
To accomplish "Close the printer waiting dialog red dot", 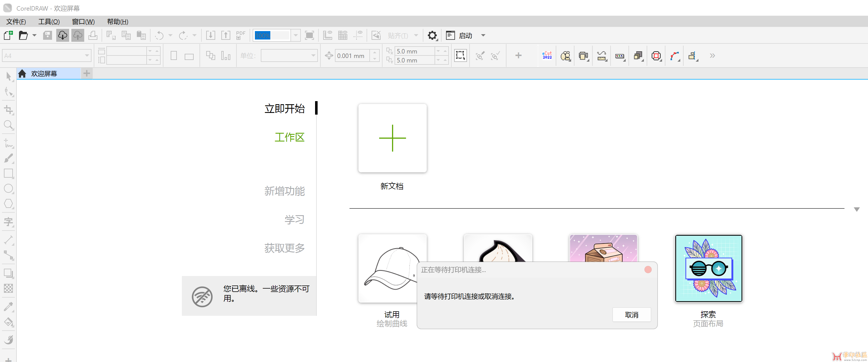I will [x=648, y=270].
